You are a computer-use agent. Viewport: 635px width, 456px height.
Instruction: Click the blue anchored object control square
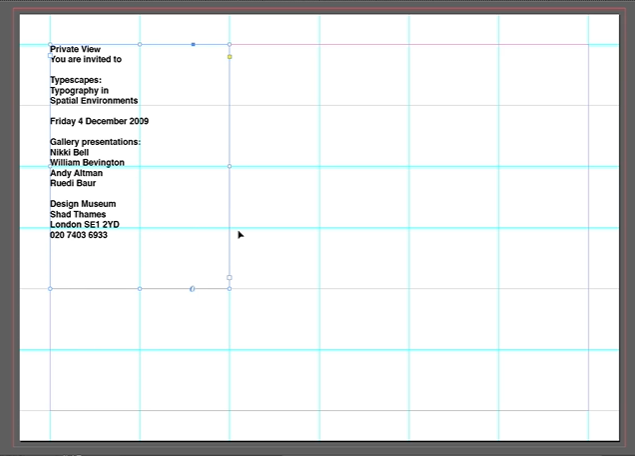[193, 45]
